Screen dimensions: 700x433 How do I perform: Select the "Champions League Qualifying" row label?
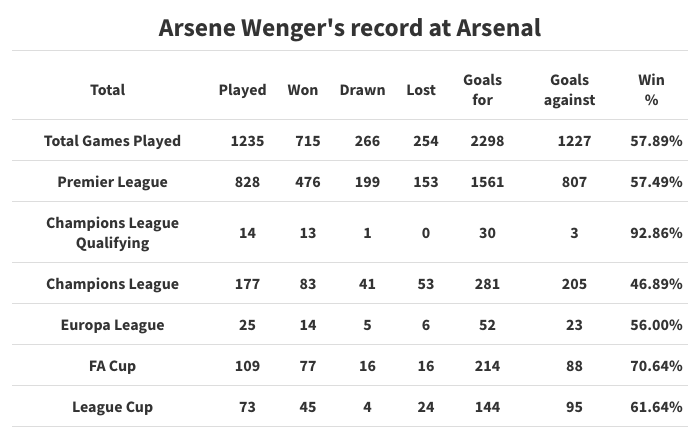[x=112, y=233]
